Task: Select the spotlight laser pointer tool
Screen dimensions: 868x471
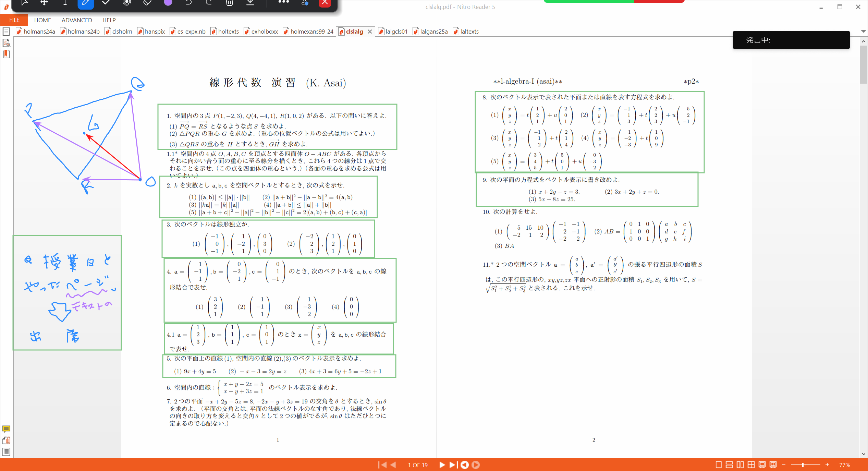Action: coord(127,3)
